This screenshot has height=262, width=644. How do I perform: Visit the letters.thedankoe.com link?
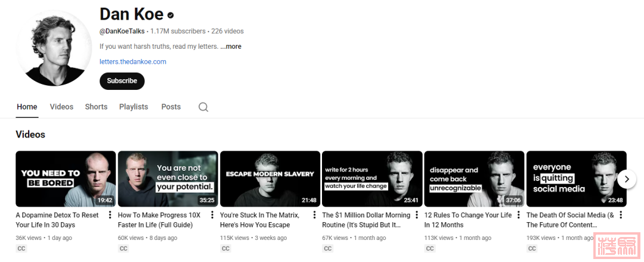coord(133,62)
